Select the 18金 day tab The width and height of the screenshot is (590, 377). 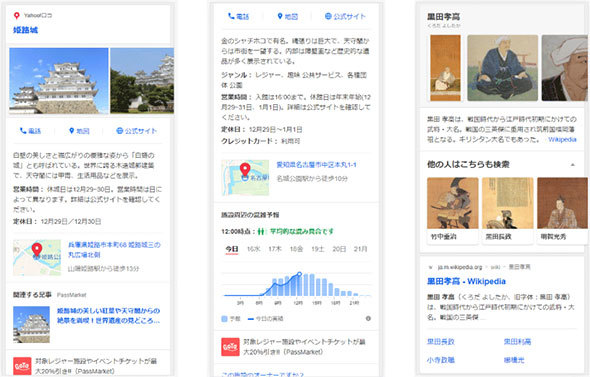coord(297,249)
